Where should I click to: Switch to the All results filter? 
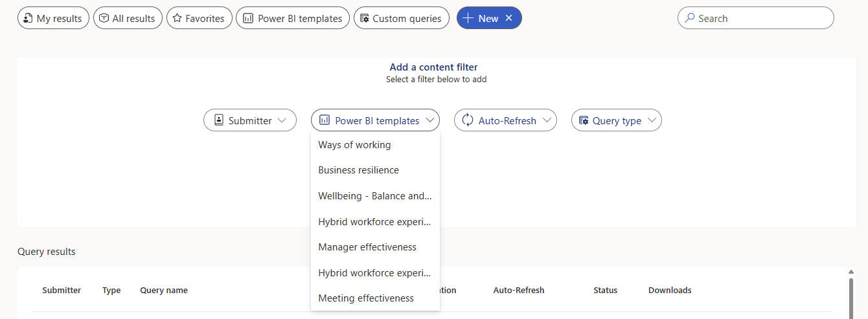[x=128, y=18]
